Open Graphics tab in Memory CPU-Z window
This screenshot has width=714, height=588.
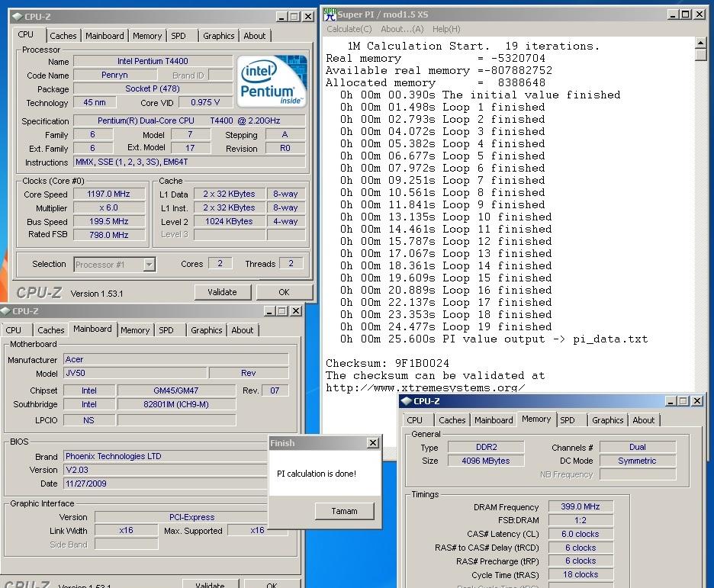coord(607,420)
